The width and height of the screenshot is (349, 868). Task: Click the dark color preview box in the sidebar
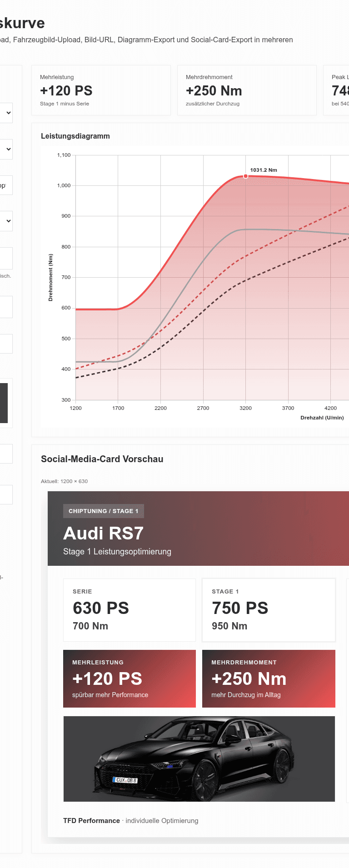[x=4, y=403]
